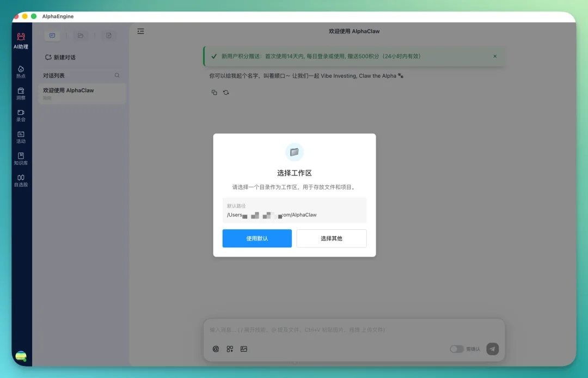Open the skills grid icon near input box
588x378 pixels.
(x=230, y=349)
